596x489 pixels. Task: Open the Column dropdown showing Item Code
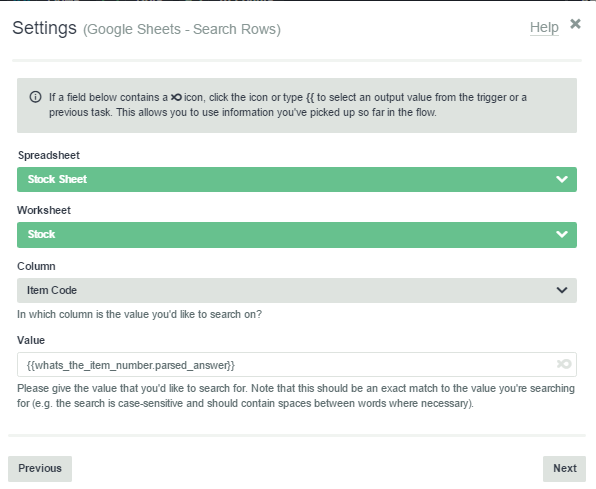296,291
